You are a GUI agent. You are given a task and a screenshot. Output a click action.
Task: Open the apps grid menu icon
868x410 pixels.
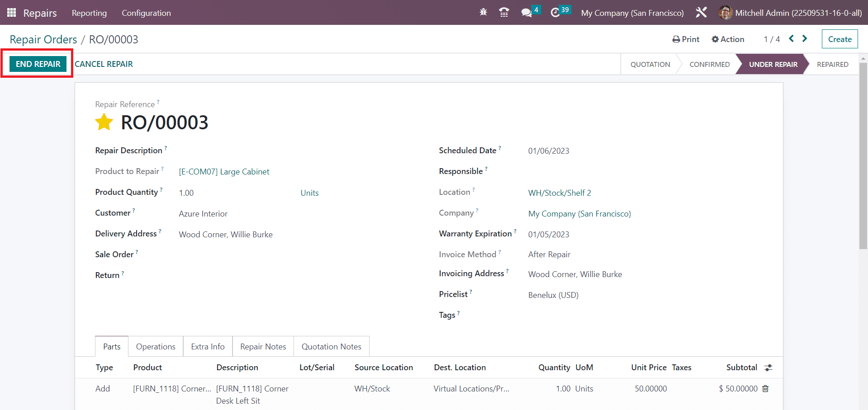point(12,13)
